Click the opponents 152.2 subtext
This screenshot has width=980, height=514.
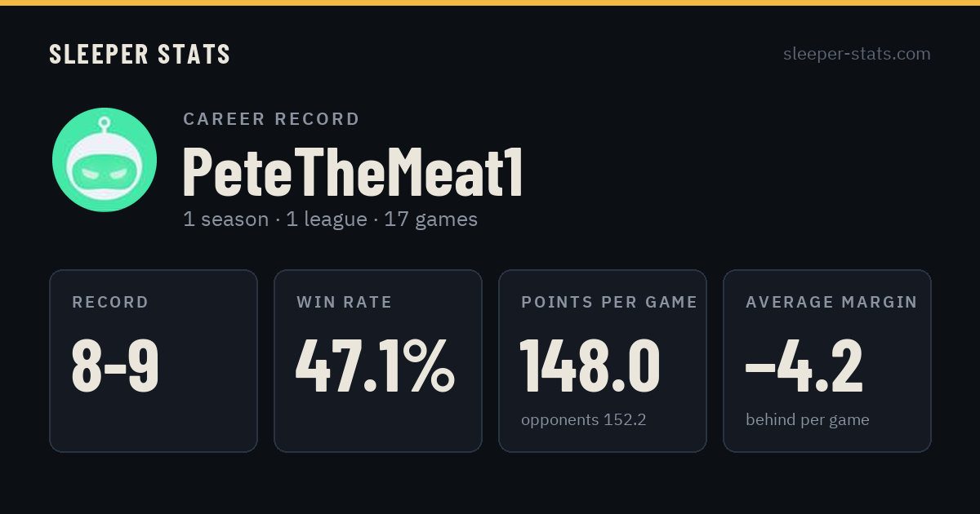(584, 420)
